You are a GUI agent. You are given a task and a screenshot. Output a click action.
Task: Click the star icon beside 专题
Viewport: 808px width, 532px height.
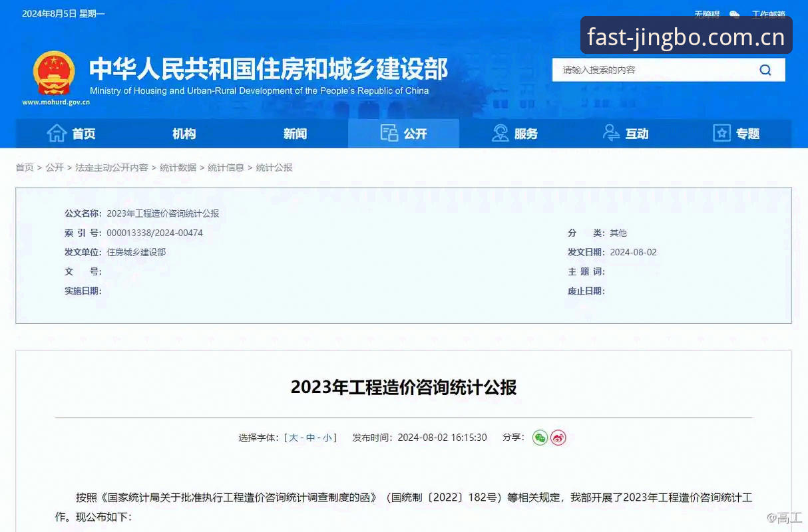tap(721, 133)
